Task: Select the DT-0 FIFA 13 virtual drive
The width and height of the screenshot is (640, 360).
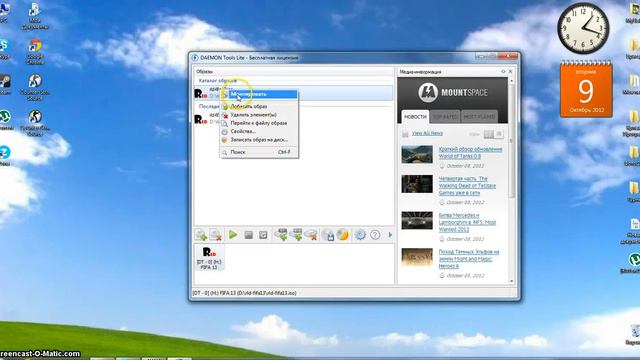Action: pos(209,258)
